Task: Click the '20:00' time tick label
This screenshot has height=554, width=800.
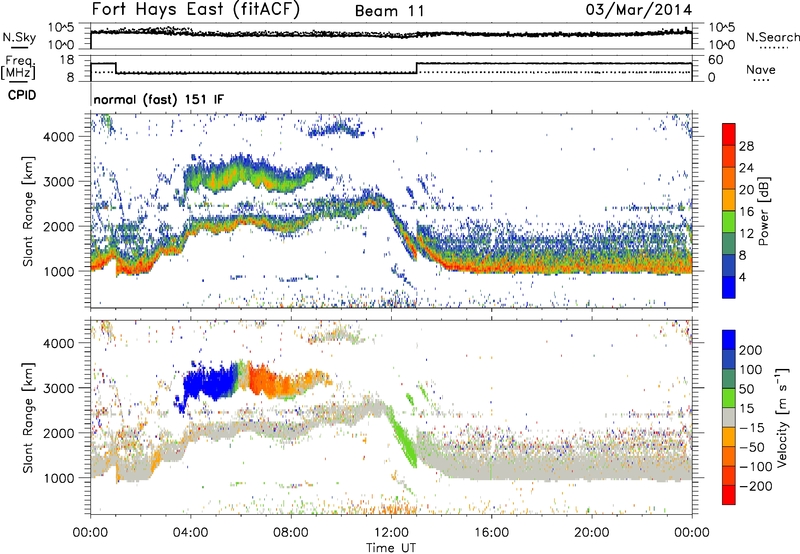Action: 591,533
